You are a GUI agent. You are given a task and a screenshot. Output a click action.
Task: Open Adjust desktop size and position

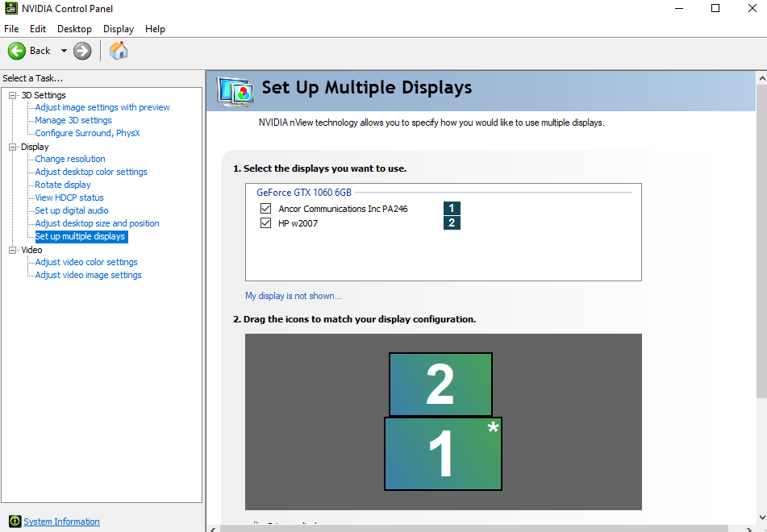click(x=97, y=223)
